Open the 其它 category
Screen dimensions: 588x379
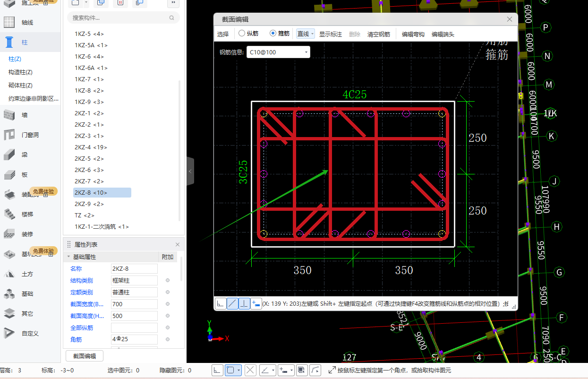27,314
